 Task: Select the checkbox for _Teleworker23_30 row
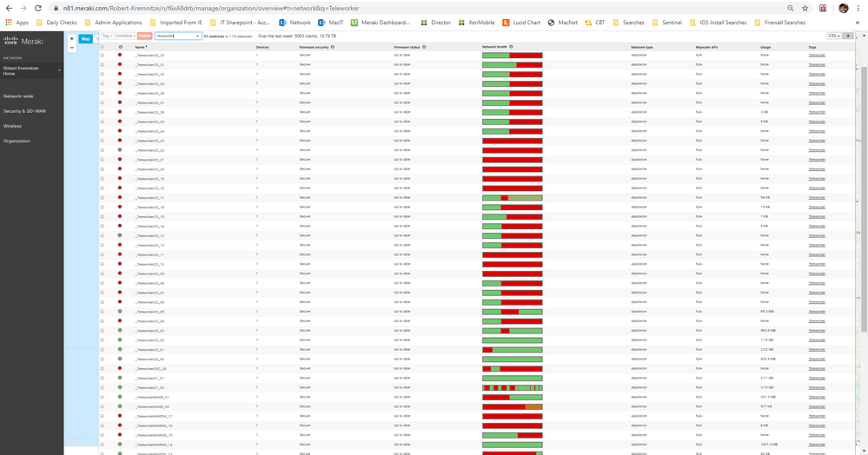[103, 75]
